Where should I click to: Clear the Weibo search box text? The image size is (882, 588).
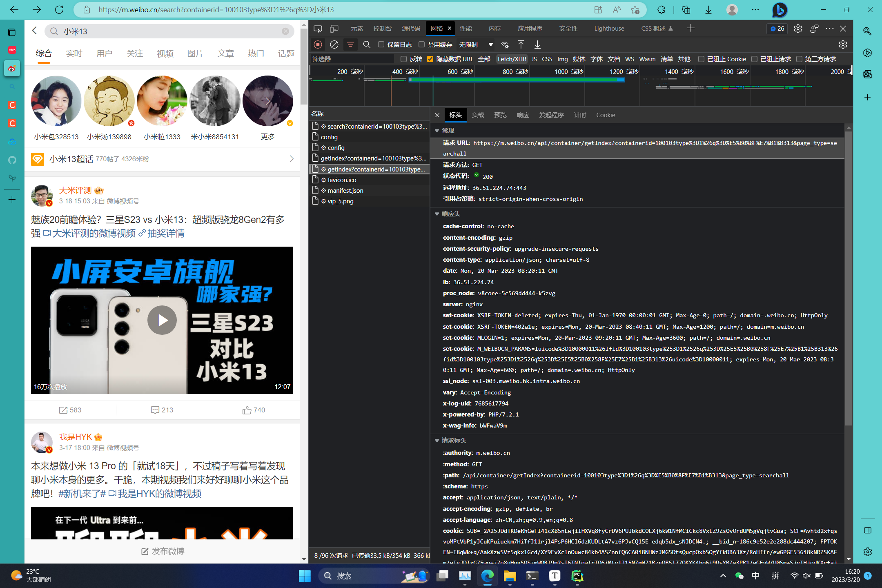coord(285,31)
